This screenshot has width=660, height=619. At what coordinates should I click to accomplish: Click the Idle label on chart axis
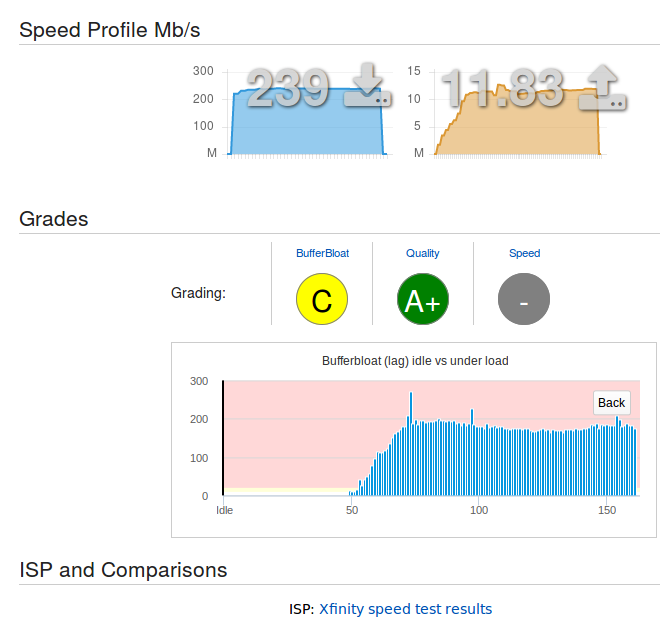pos(224,510)
